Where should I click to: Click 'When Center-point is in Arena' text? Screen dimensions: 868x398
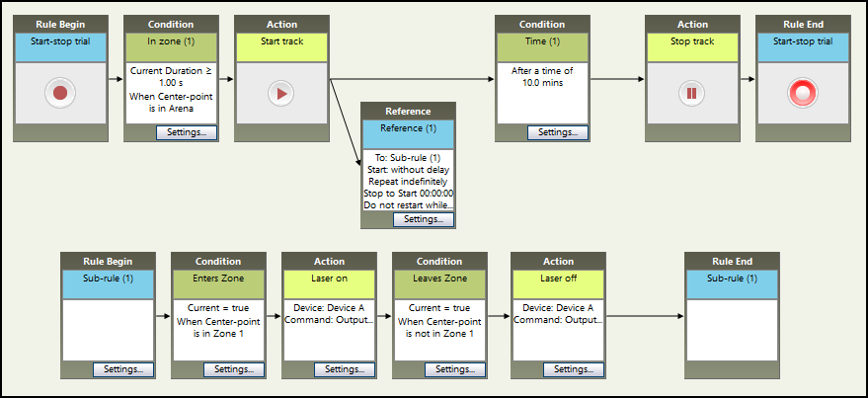[x=171, y=102]
